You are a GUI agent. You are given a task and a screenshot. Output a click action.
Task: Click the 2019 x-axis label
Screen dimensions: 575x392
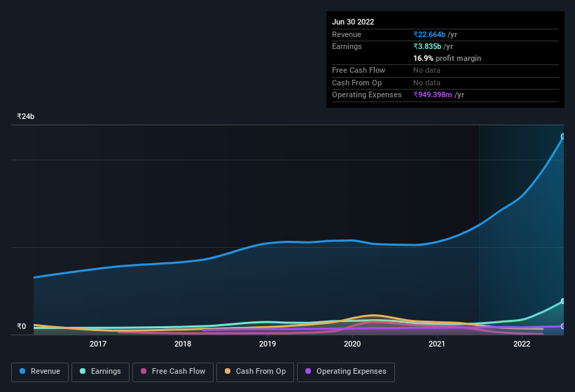(268, 344)
